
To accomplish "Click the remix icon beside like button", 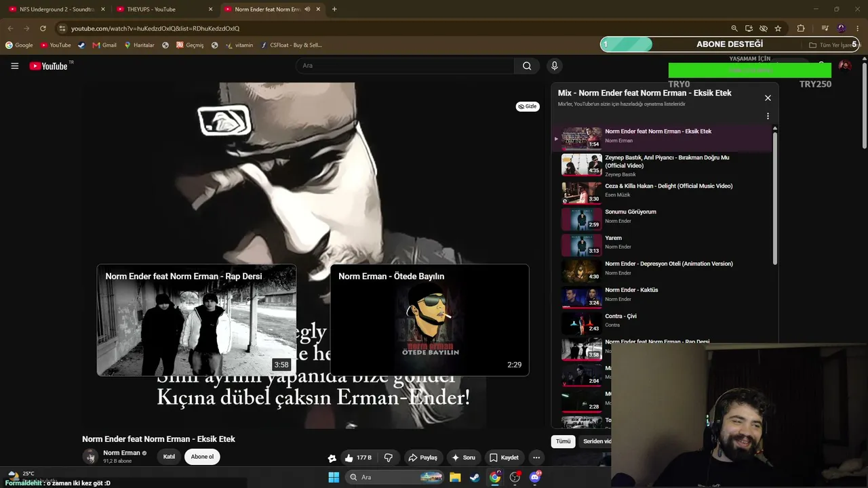I will [x=332, y=457].
